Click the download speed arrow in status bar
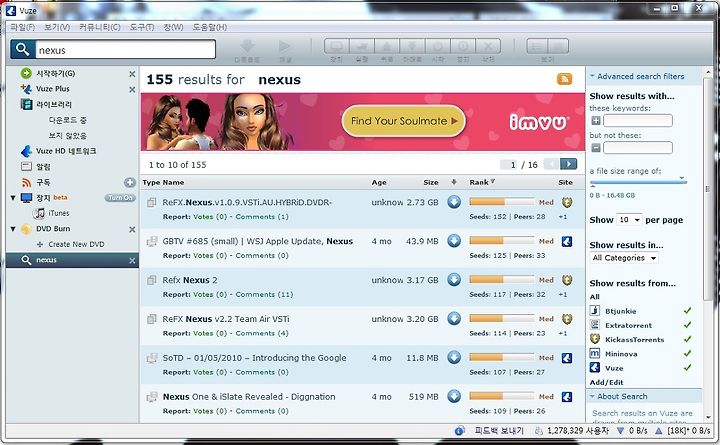 coord(620,431)
